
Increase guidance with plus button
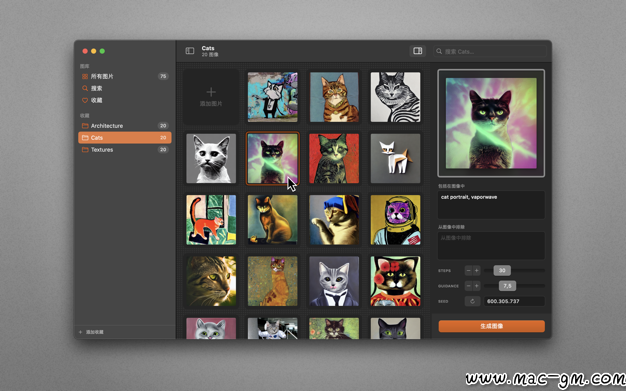(477, 286)
